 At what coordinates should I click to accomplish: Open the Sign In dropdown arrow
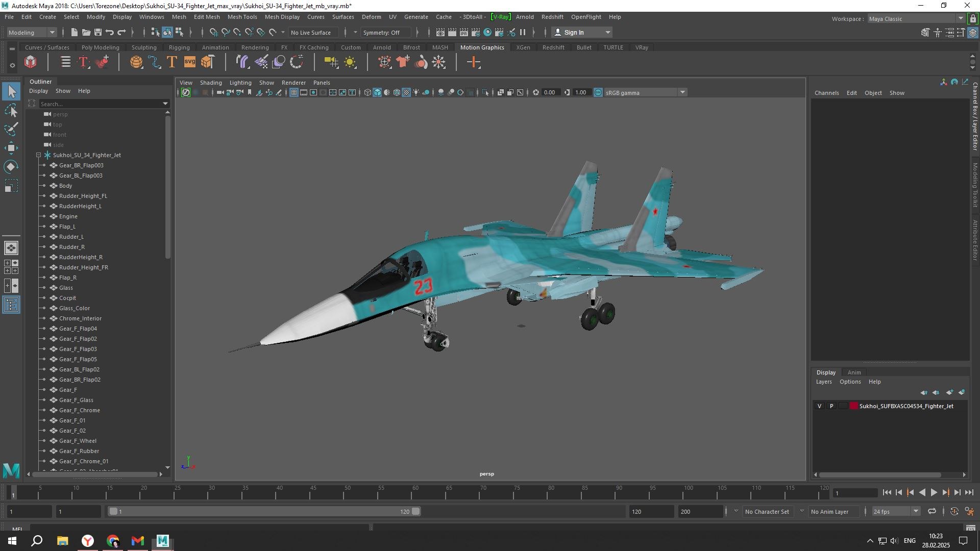607,32
